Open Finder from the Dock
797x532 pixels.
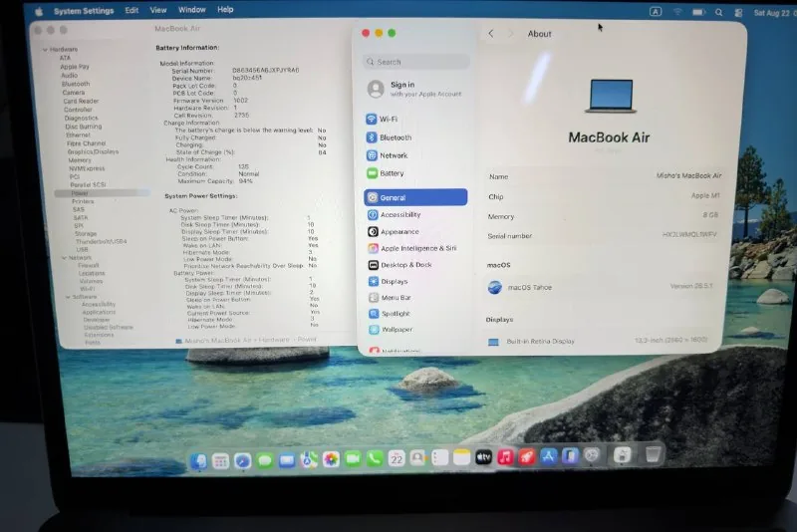198,461
